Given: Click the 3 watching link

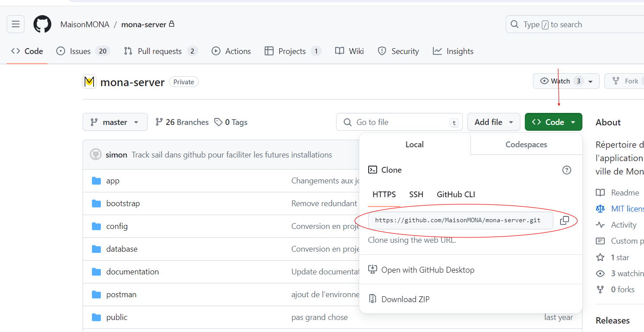Looking at the screenshot, I should pos(620,274).
